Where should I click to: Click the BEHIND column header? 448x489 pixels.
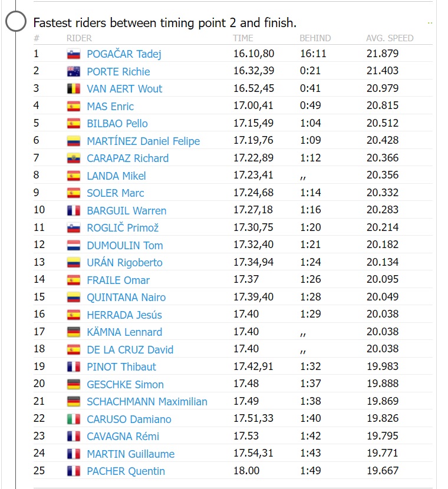[315, 38]
